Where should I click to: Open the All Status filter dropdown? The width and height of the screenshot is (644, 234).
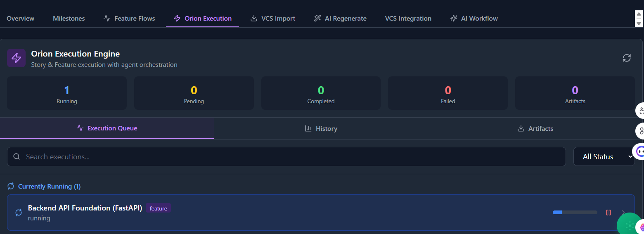[x=604, y=157]
